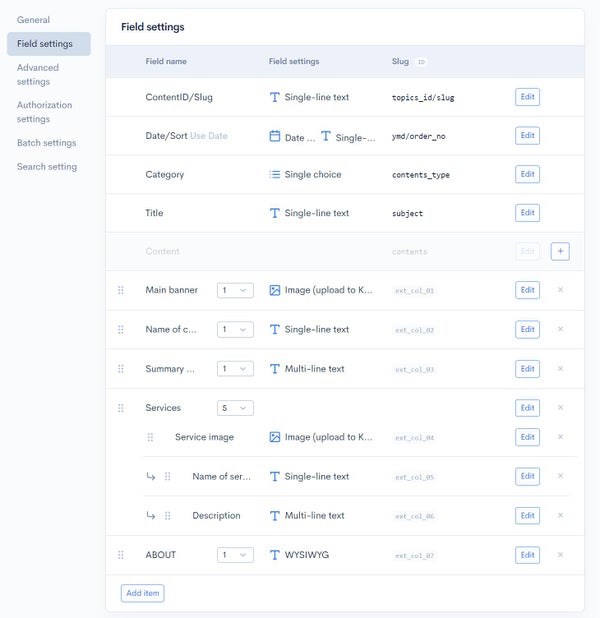
Task: Open the Name of c... count dropdown
Action: coord(235,329)
